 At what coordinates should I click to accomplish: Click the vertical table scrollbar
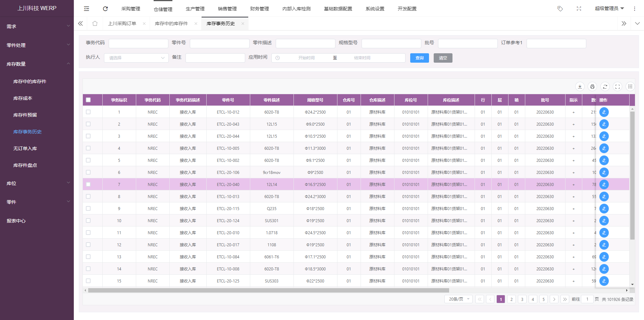[x=632, y=176]
